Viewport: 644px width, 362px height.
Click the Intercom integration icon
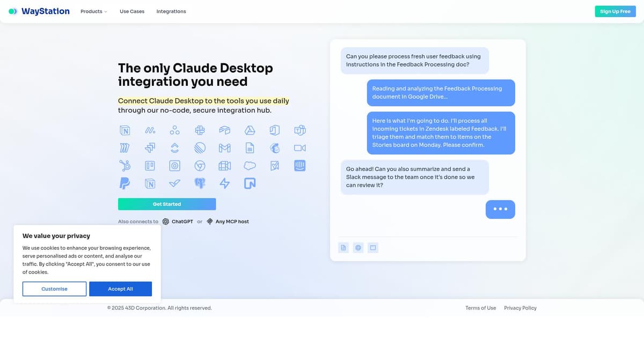tap(299, 166)
